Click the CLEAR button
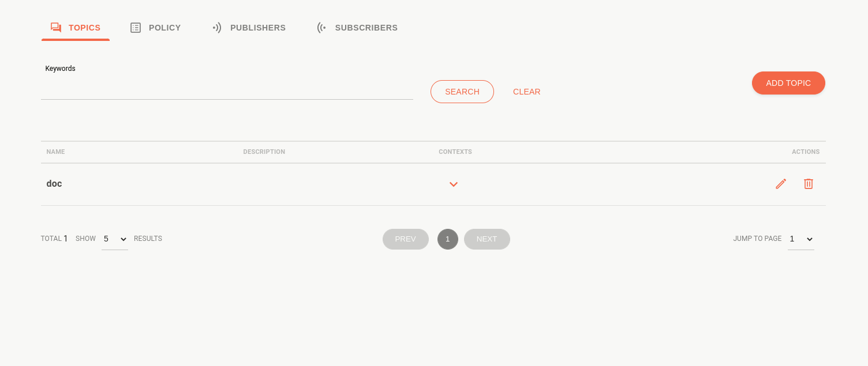Screen dimensions: 868x366 click(x=526, y=92)
